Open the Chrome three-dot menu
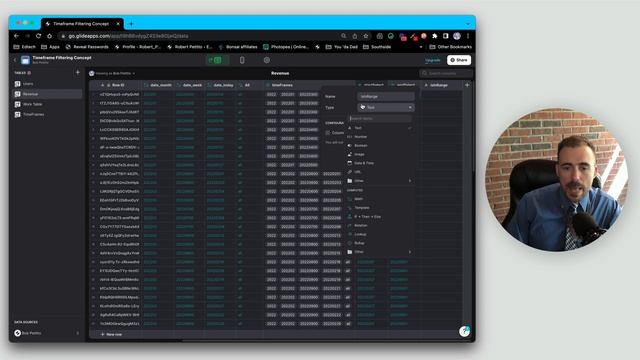 pos(468,36)
